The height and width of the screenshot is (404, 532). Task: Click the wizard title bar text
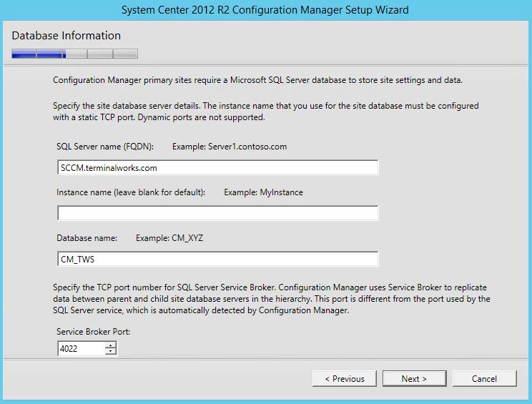(x=265, y=10)
